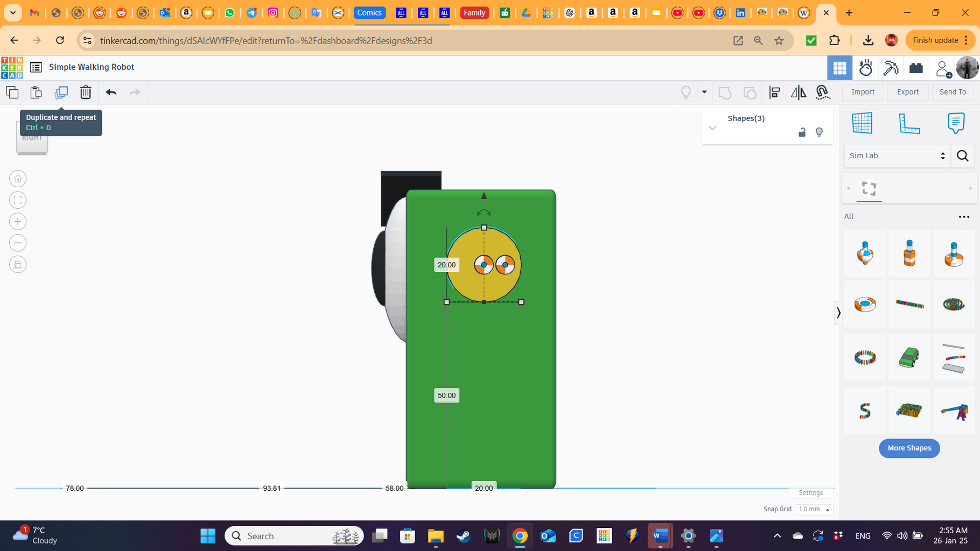The width and height of the screenshot is (980, 551).
Task: Open the Blocks pickaxe mode
Action: tap(891, 68)
